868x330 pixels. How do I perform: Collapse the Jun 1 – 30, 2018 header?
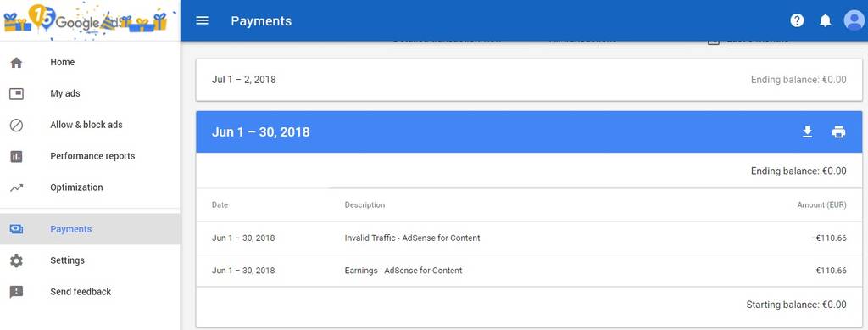pos(529,131)
